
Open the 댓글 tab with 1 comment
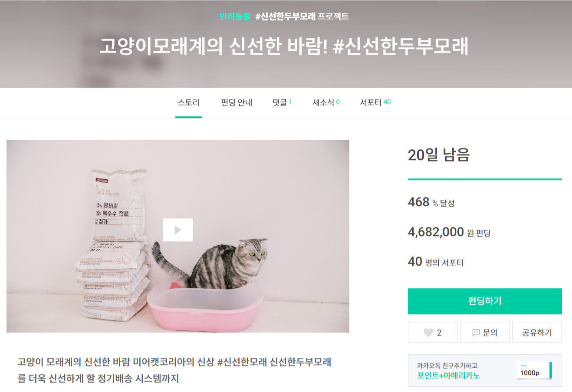click(x=282, y=103)
